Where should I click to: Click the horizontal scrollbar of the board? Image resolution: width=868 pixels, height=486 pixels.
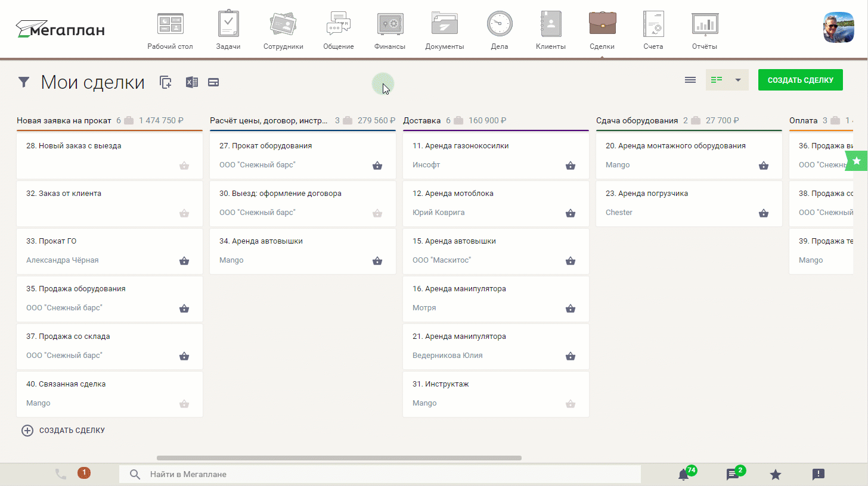(x=339, y=458)
